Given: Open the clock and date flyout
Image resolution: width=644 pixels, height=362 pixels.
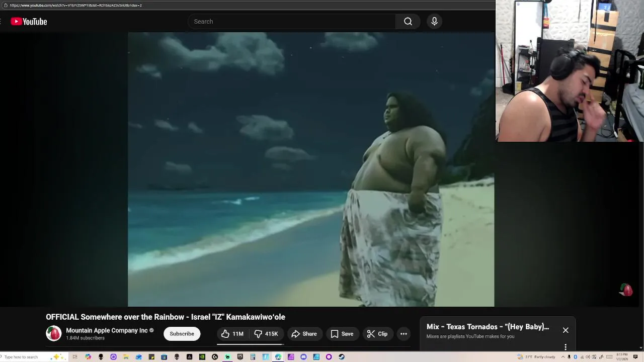Looking at the screenshot, I should (x=622, y=357).
